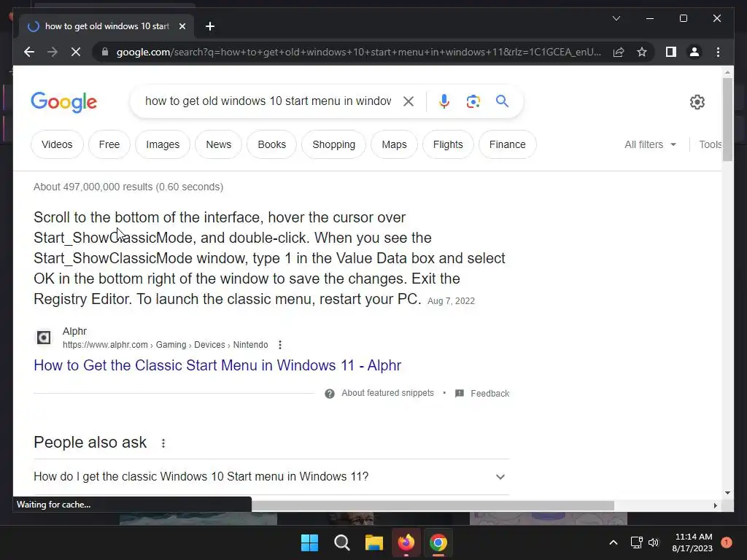Viewport: 747px width, 560px height.
Task: Open the Windows Start menu
Action: (x=309, y=542)
